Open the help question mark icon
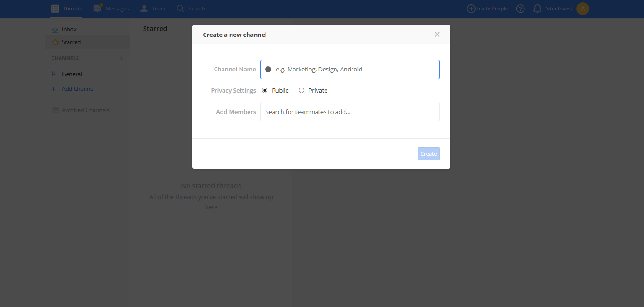This screenshot has height=307, width=644. tap(520, 9)
